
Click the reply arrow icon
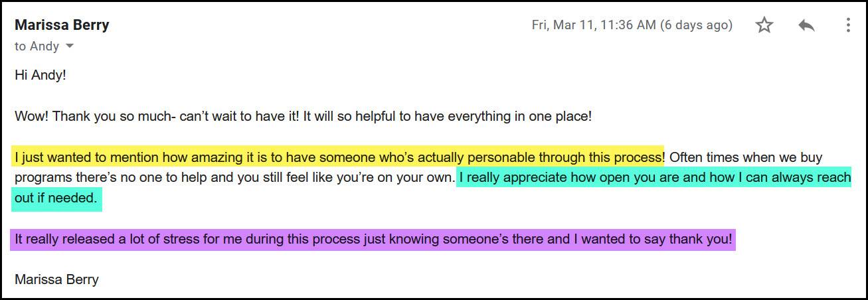(806, 25)
